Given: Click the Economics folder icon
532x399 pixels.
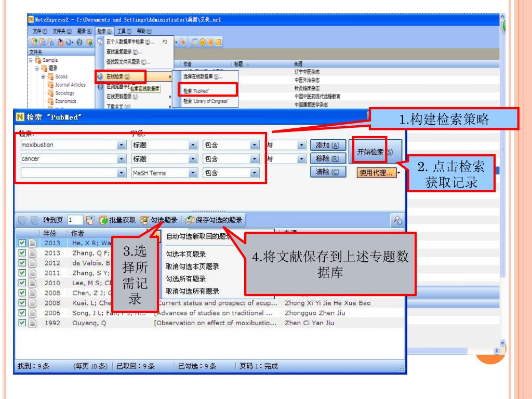Looking at the screenshot, I should pos(50,101).
